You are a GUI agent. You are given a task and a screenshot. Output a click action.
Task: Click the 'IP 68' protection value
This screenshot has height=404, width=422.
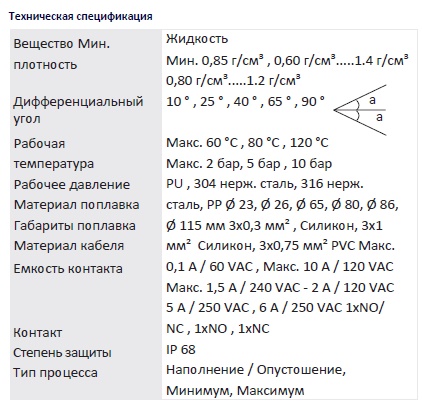(x=181, y=349)
